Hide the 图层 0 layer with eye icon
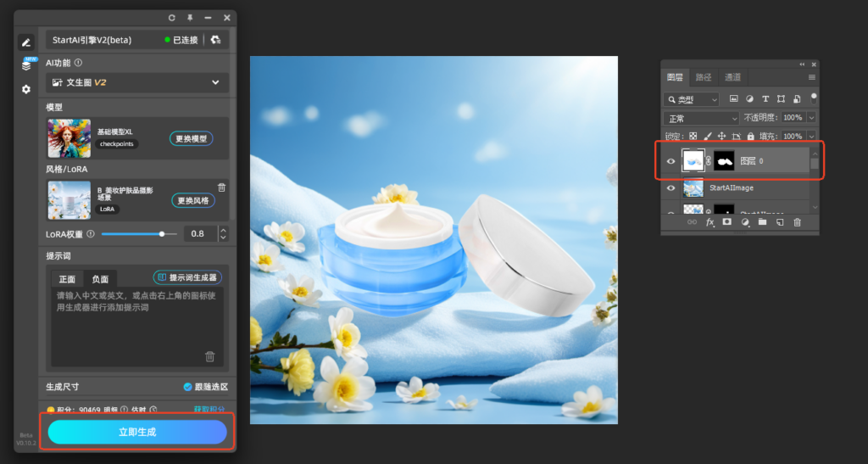Viewport: 868px width, 464px height. [x=671, y=161]
